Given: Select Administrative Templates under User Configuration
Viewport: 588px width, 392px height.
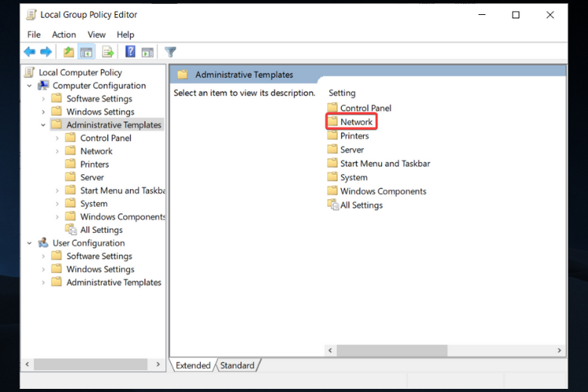Looking at the screenshot, I should pyautogui.click(x=114, y=282).
